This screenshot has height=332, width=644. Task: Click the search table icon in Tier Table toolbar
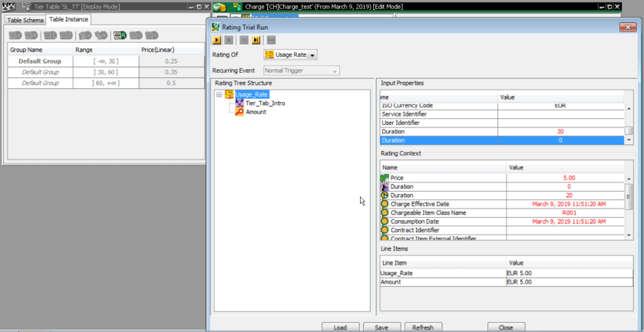point(120,35)
